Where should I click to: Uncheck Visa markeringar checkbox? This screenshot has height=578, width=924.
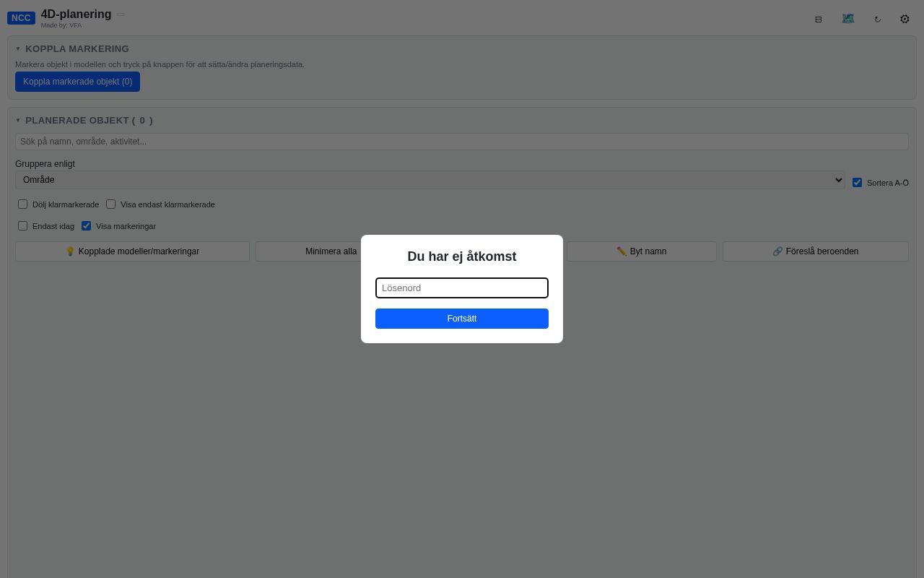[86, 226]
